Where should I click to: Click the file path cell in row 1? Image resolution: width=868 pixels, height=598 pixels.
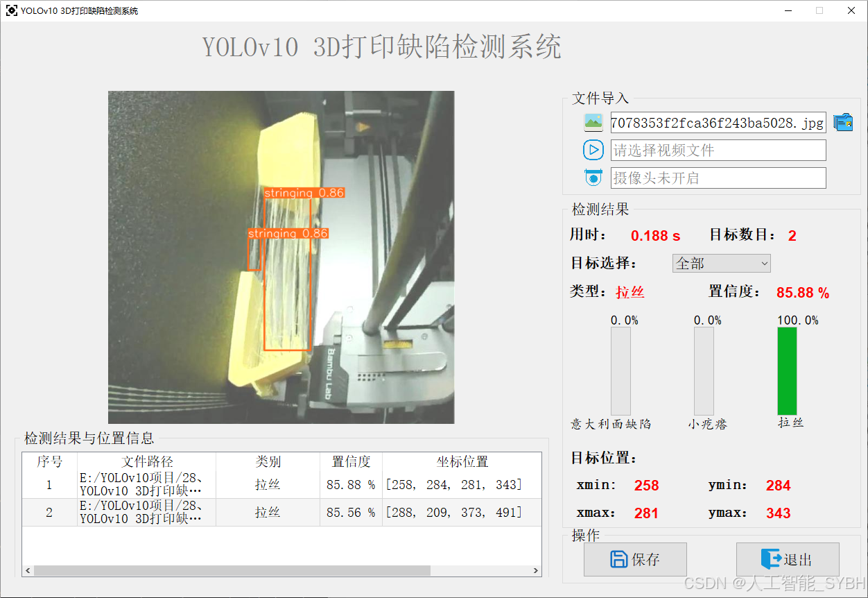tap(147, 484)
